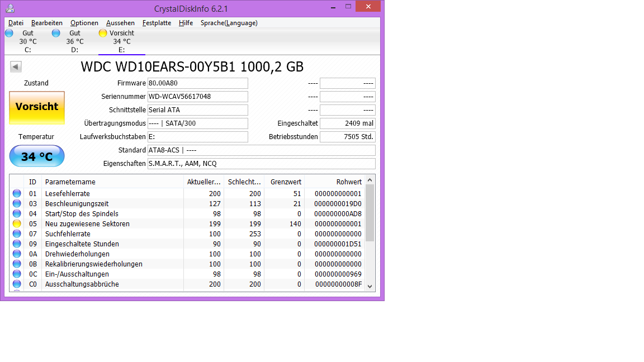Click the blue Gut indicator for drive C:
The image size is (644, 362).
pos(9,34)
